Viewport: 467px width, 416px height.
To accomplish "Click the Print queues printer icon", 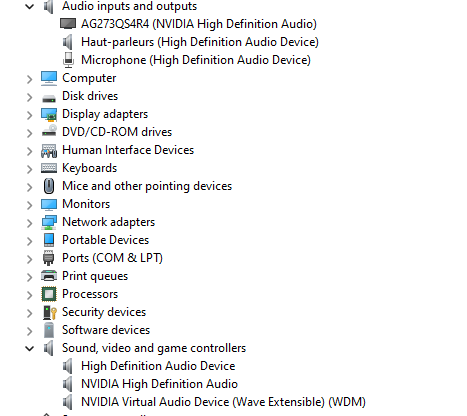I will [x=49, y=276].
